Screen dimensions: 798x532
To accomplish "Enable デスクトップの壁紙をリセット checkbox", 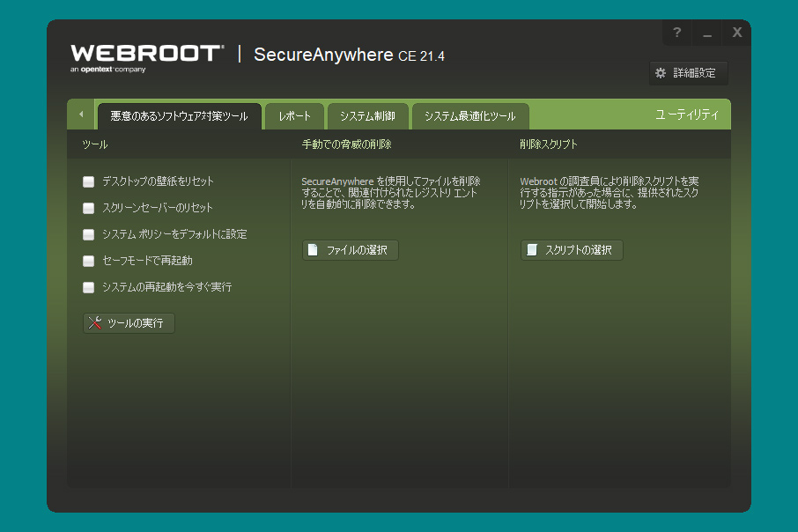I will 89,181.
